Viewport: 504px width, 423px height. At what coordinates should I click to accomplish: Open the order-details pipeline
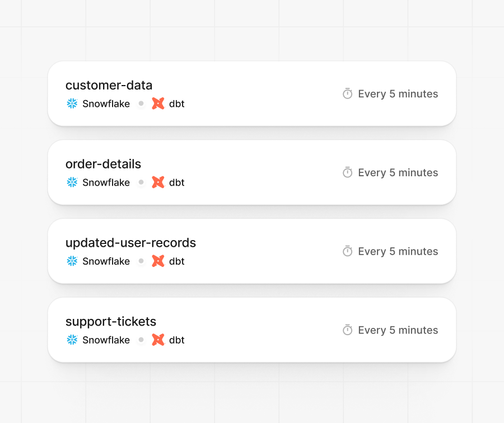[103, 164]
